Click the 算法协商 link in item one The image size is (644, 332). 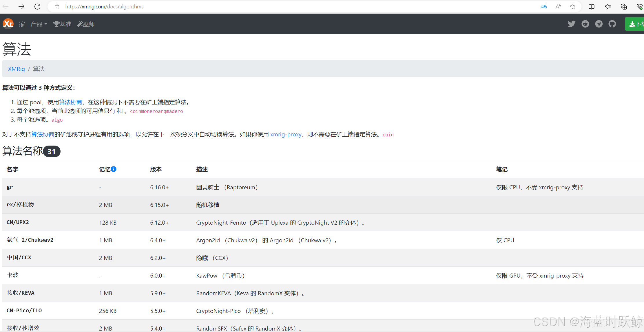click(70, 102)
